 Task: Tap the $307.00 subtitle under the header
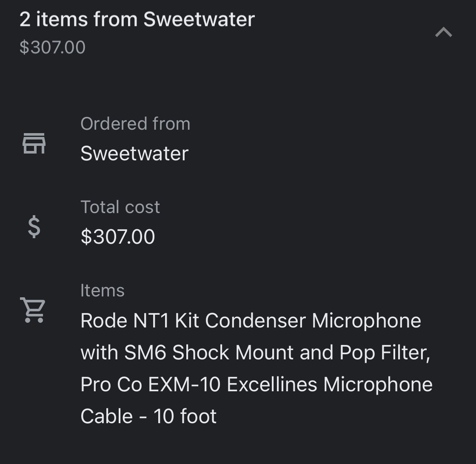pos(52,47)
